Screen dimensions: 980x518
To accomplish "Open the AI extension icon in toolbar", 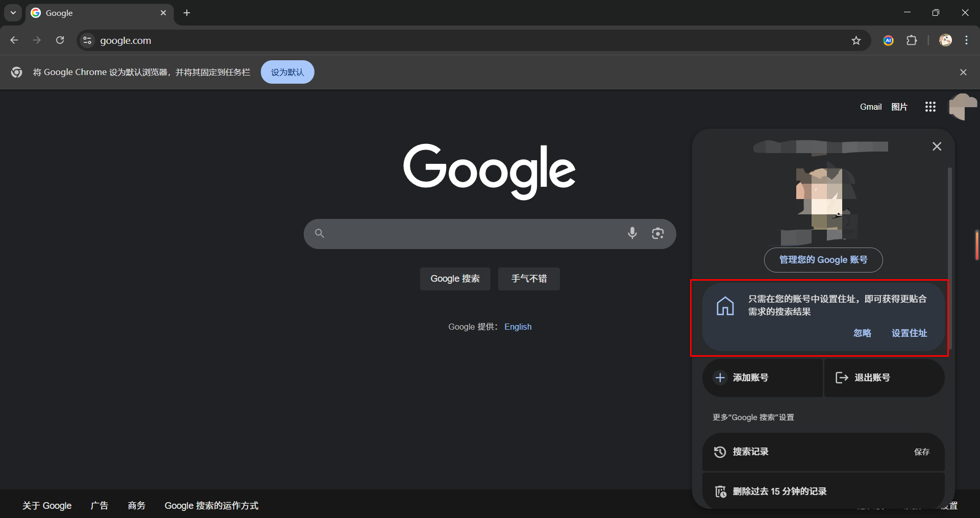I will 888,40.
